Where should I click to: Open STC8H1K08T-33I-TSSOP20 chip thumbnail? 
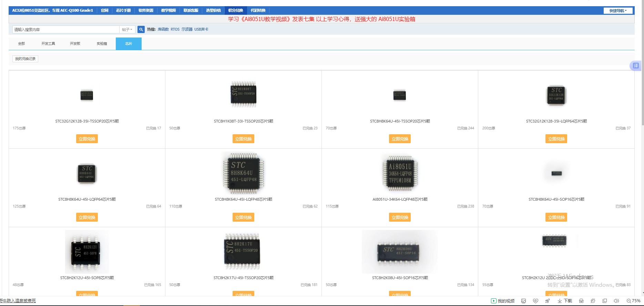coord(243,94)
